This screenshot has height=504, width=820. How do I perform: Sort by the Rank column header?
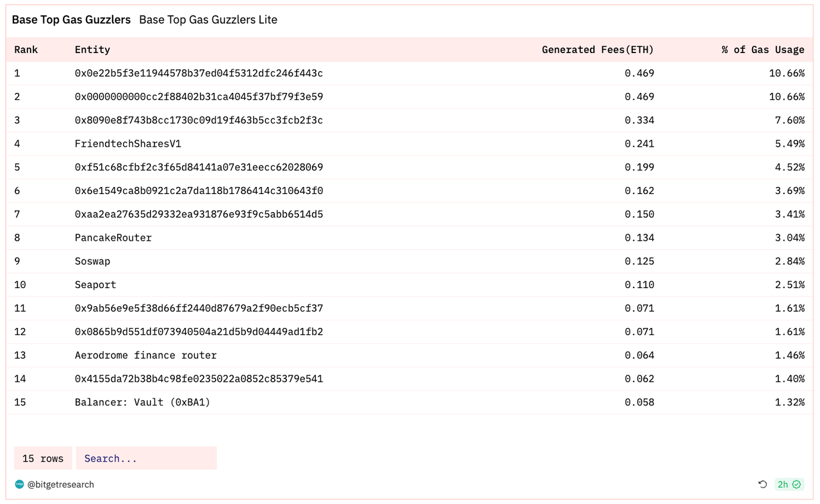[26, 49]
